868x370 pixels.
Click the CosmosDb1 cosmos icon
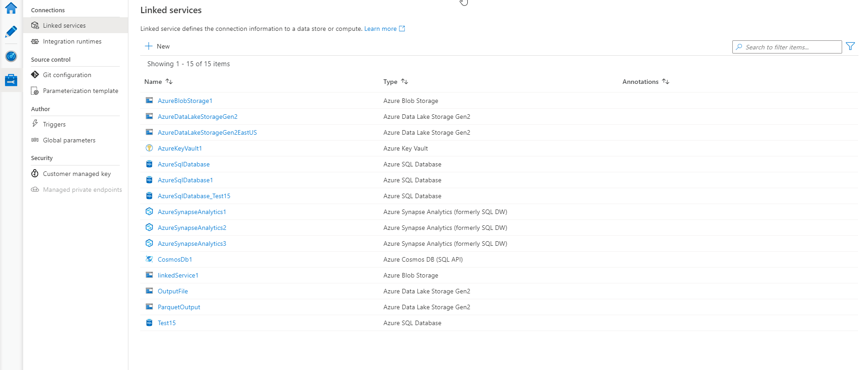[x=149, y=259]
